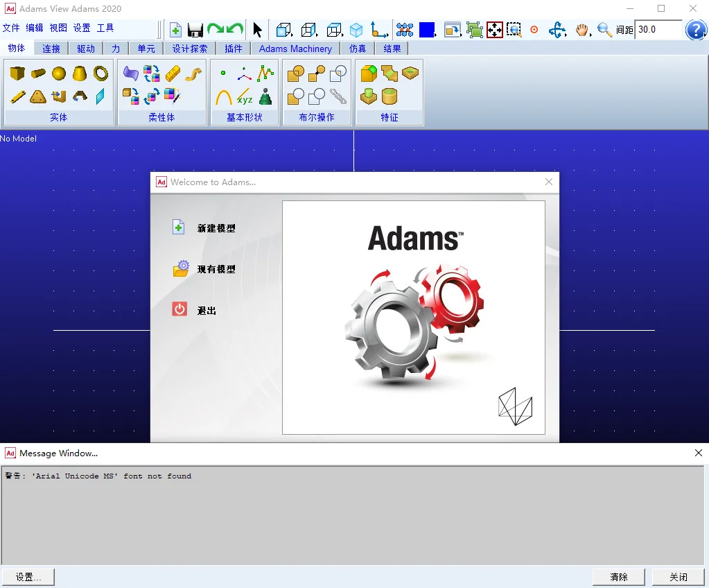Activate the hand pan view tool

click(582, 30)
